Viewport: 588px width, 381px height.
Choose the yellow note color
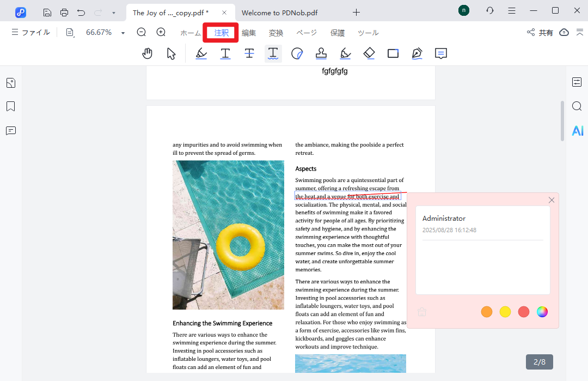tap(505, 312)
